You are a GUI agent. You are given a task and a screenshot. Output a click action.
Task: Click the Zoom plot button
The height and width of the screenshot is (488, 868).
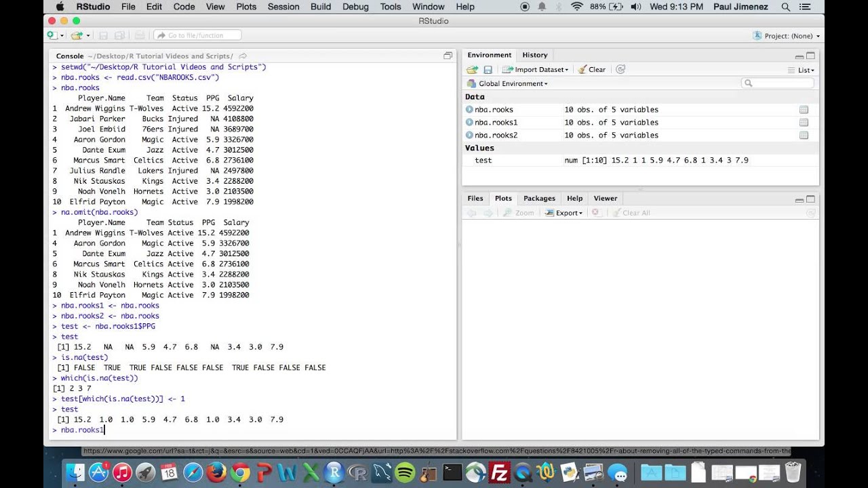click(x=519, y=213)
